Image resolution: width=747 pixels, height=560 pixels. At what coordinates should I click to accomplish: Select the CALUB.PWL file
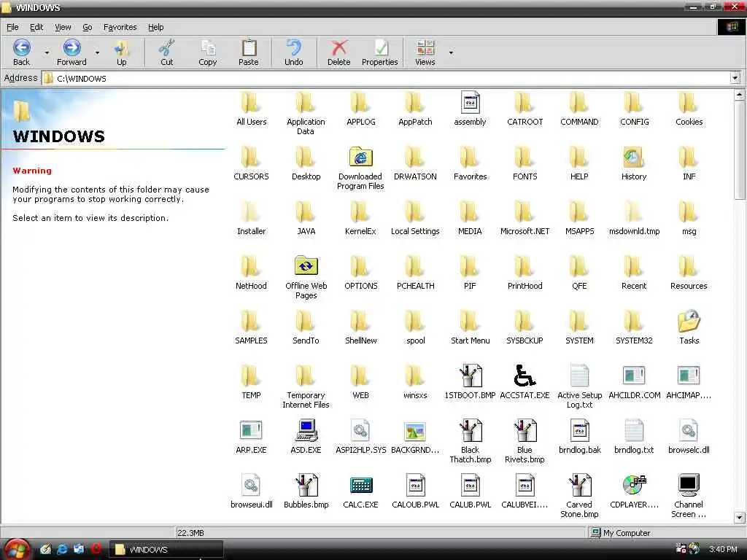coord(471,491)
